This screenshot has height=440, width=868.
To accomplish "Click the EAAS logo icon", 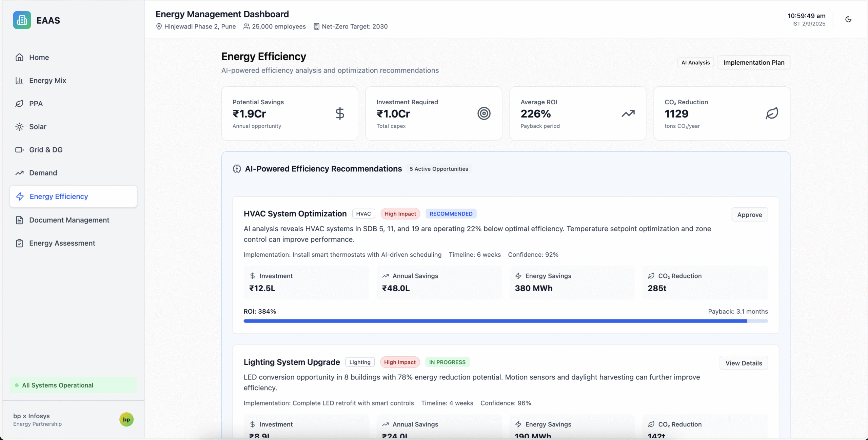I will pyautogui.click(x=22, y=20).
